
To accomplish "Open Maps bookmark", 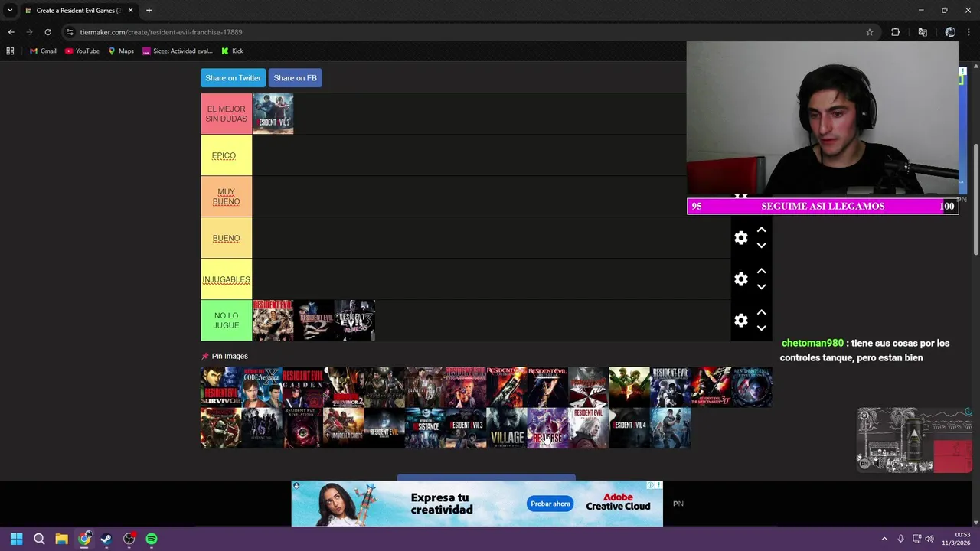I will pos(121,51).
